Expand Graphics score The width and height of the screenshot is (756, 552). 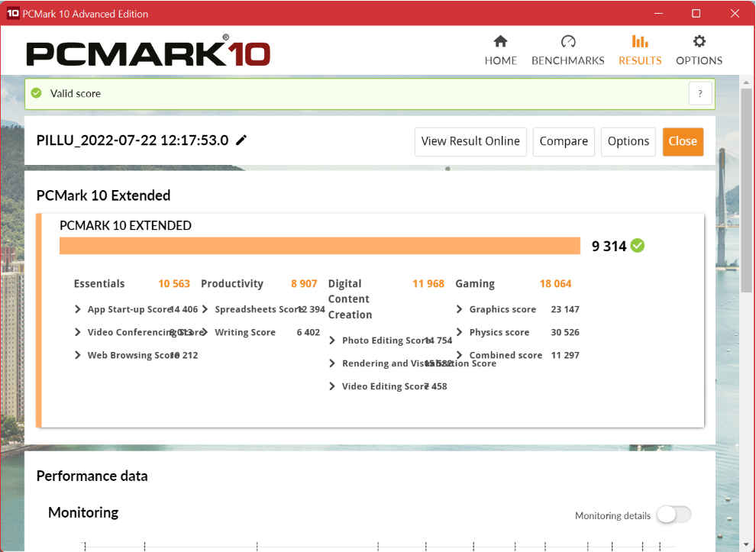(x=459, y=309)
